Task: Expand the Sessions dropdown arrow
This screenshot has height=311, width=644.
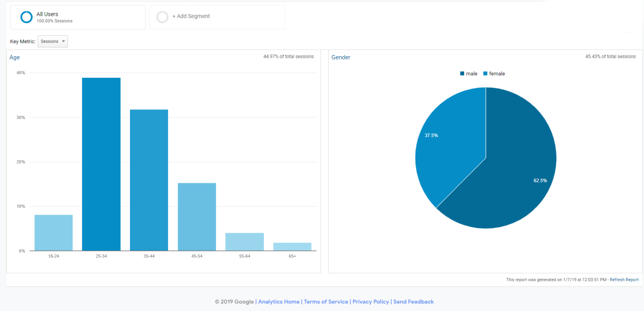Action: 63,41
